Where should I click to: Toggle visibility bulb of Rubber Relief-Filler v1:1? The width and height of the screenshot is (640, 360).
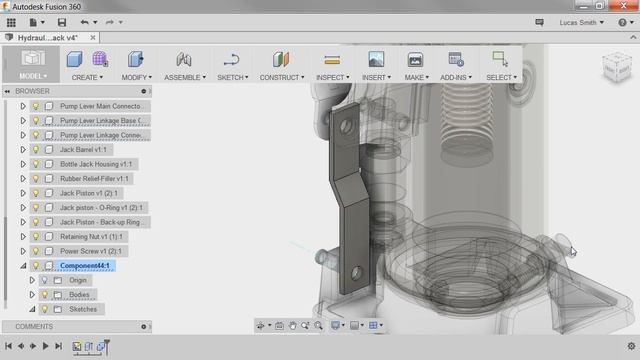pos(36,179)
